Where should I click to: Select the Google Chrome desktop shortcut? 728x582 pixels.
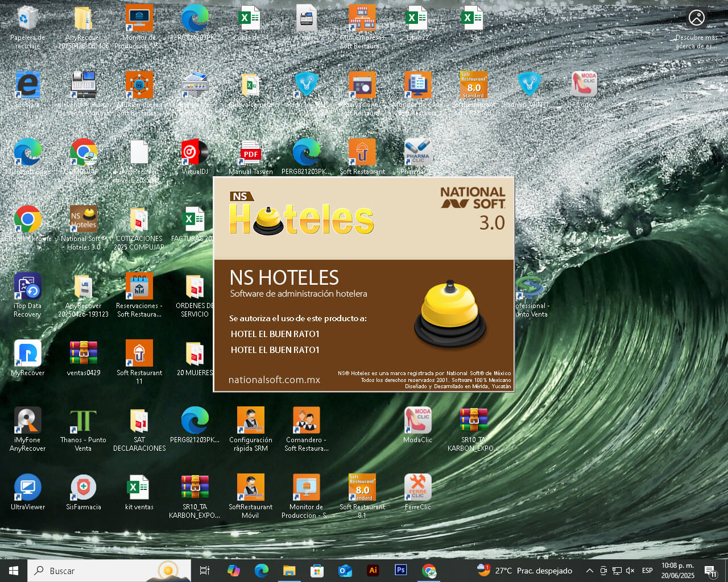tap(27, 225)
